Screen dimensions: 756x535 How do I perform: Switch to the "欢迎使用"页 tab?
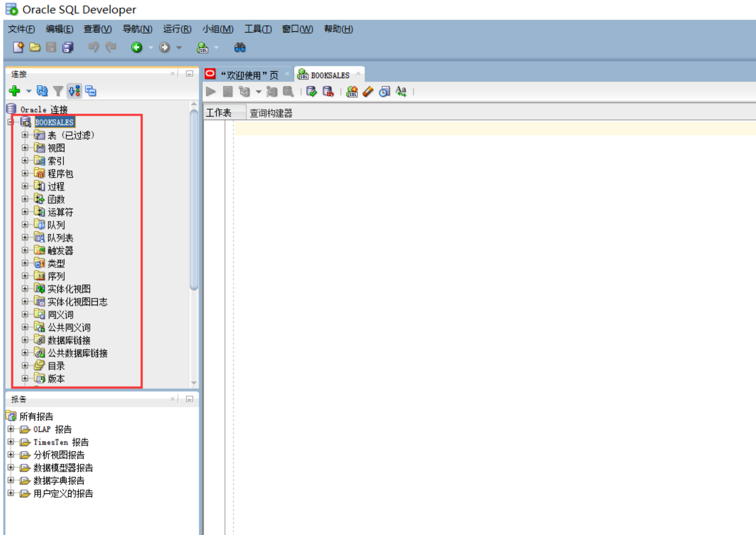pyautogui.click(x=249, y=75)
